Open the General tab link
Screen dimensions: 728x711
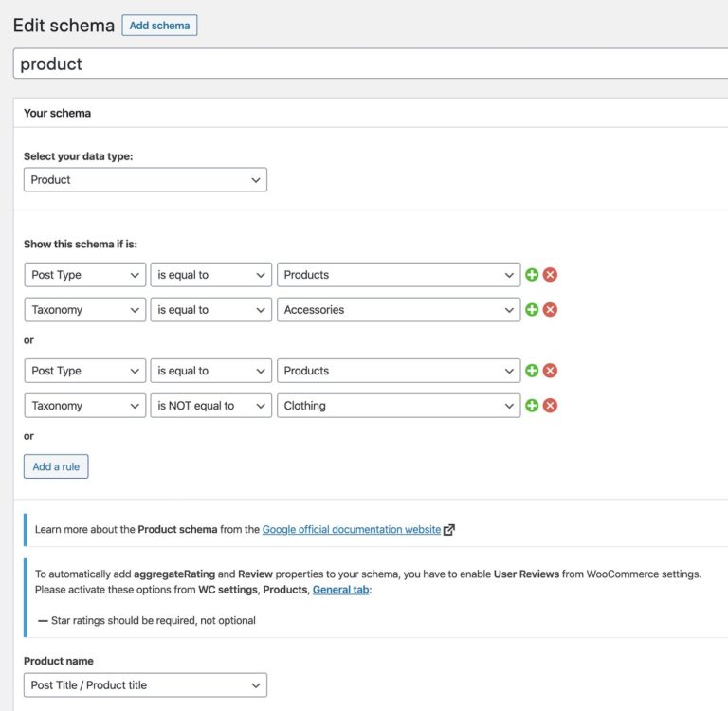coord(341,590)
